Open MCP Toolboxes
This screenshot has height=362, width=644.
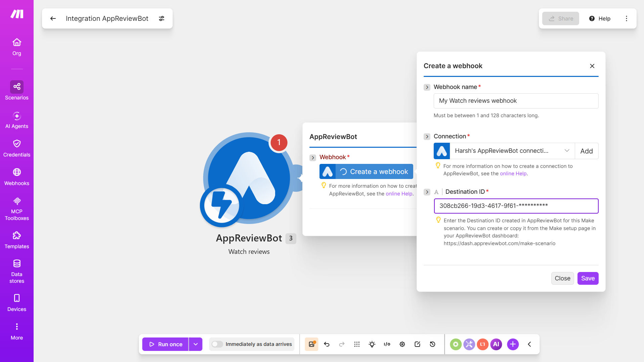17,209
